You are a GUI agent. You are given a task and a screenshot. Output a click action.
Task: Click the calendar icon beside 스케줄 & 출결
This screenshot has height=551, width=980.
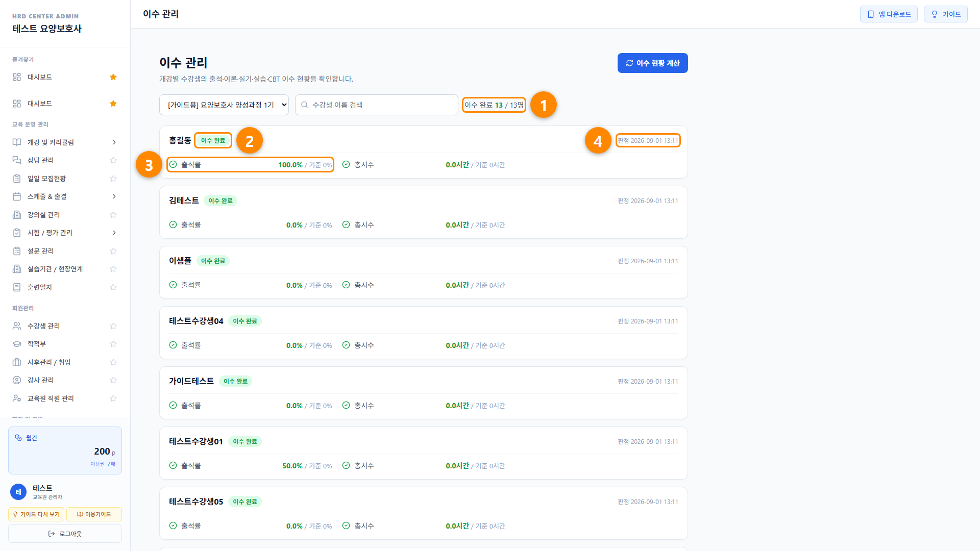point(17,196)
